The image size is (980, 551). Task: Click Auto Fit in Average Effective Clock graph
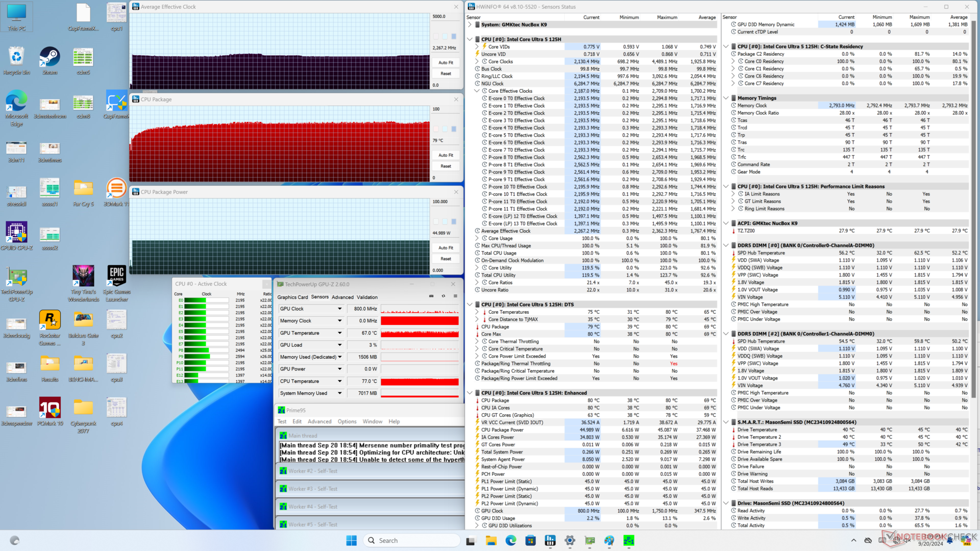(x=446, y=62)
